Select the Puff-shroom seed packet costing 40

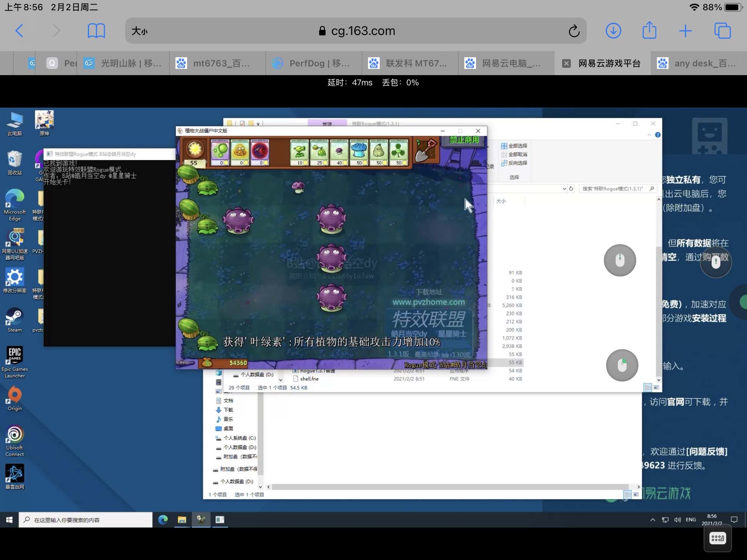pos(339,152)
